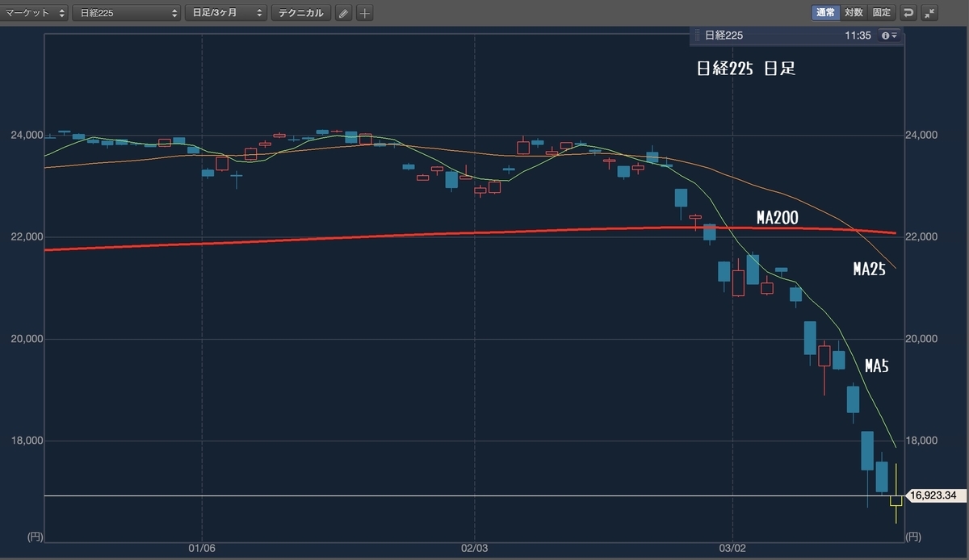969x560 pixels.
Task: Click the 日経225 info panel title
Action: coord(724,36)
